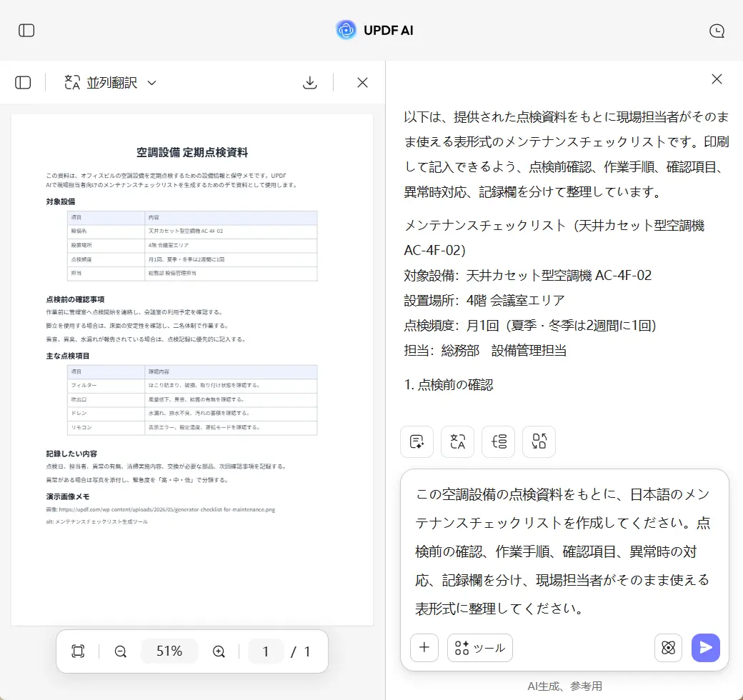Toggle the main sidebar panel icon

click(x=26, y=31)
